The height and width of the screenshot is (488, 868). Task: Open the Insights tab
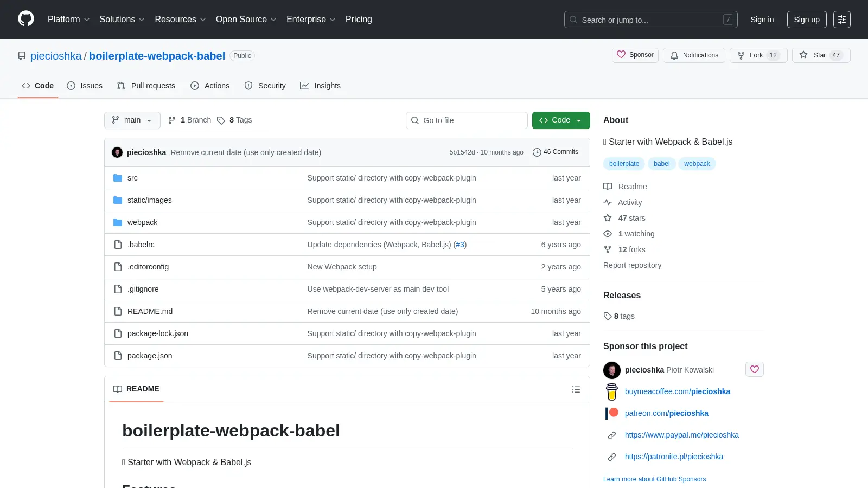[320, 86]
